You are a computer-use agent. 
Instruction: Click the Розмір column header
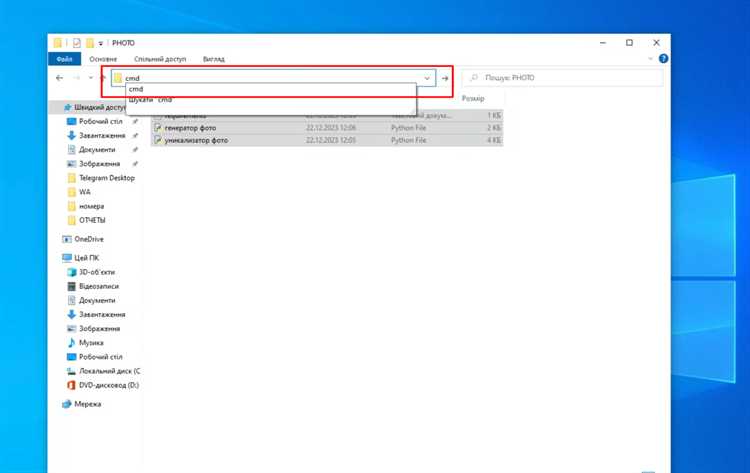point(473,98)
